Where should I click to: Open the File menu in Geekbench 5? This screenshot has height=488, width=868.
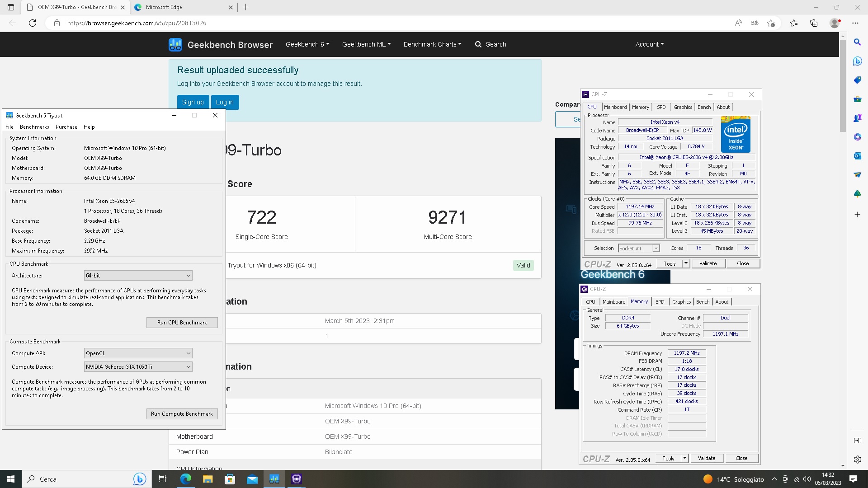click(9, 127)
